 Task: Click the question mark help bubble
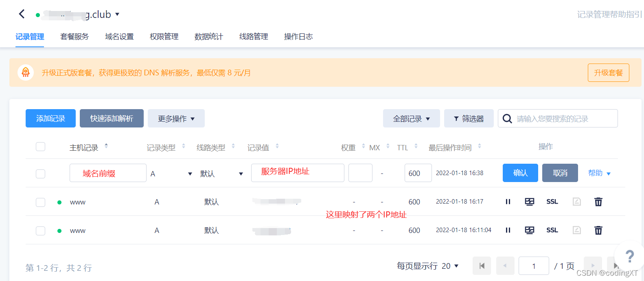(629, 257)
